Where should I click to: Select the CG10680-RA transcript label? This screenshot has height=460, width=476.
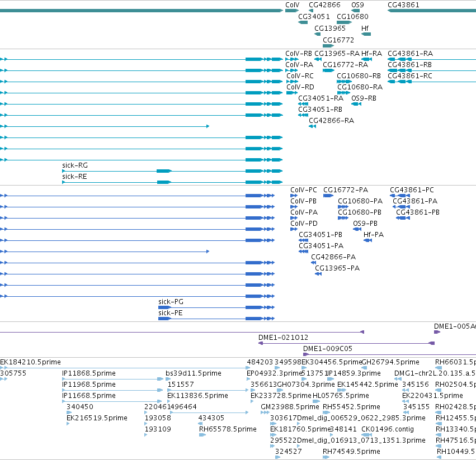pos(360,87)
